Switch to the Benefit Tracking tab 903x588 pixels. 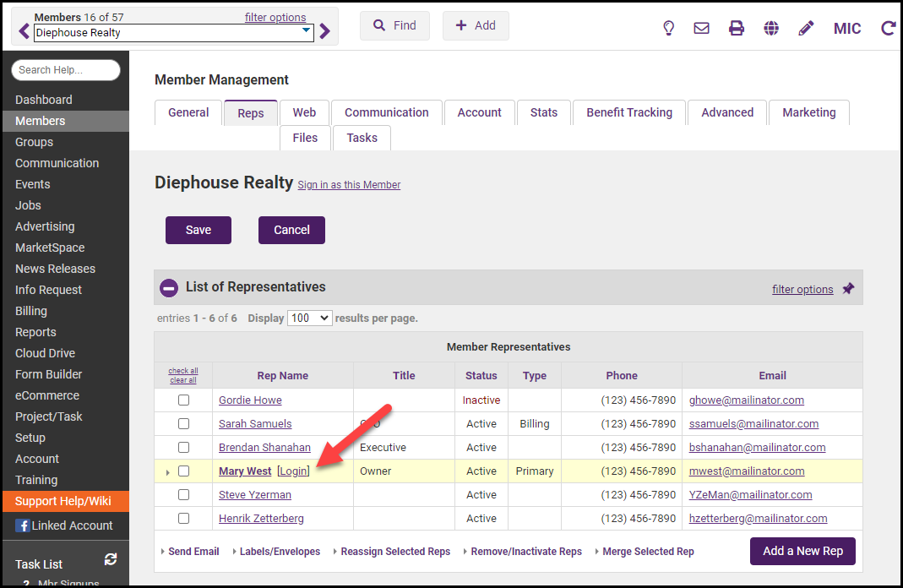pos(629,112)
